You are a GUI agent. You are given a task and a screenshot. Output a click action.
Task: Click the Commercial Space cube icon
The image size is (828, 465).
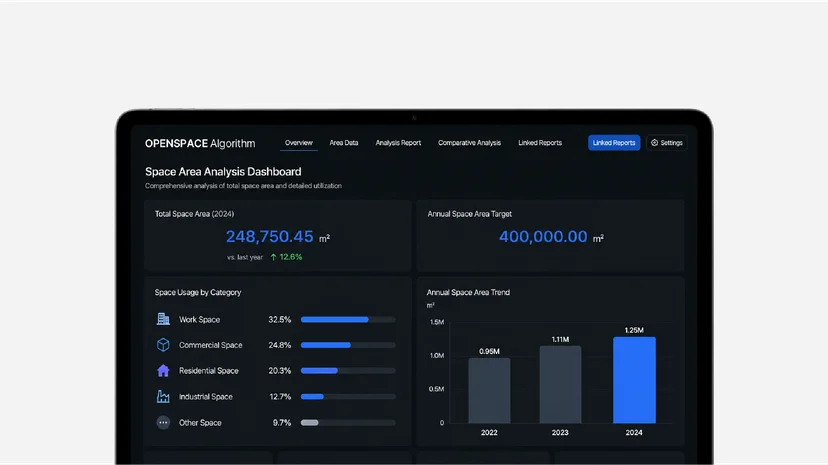pyautogui.click(x=163, y=345)
